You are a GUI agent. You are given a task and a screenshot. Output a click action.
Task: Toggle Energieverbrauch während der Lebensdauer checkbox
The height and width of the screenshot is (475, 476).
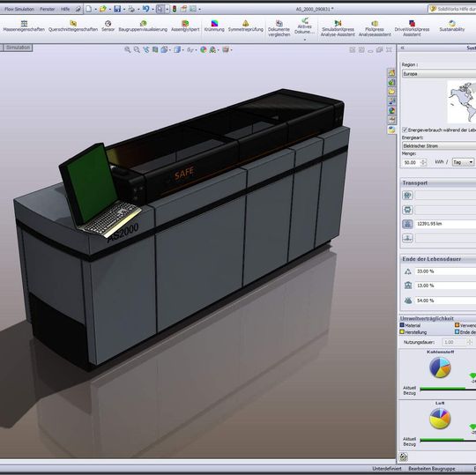405,130
